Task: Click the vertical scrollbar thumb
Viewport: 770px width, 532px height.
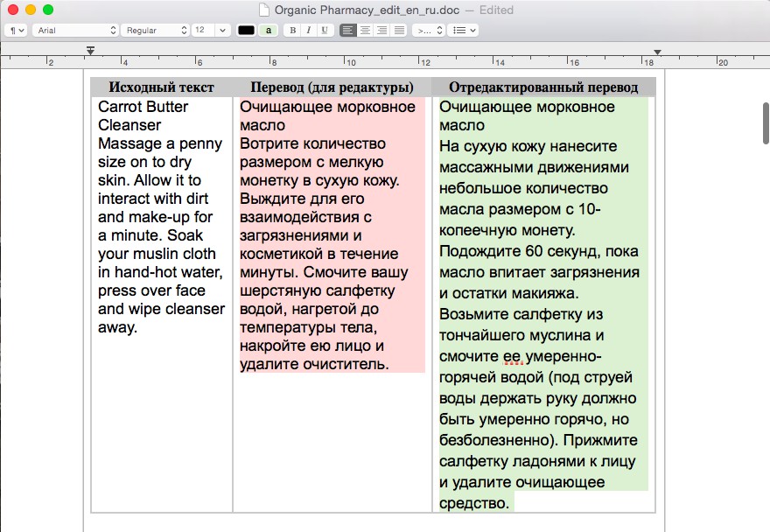Action: tap(766, 123)
